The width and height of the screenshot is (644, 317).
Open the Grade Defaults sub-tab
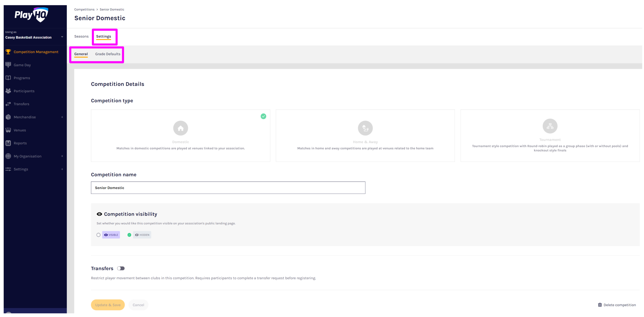[108, 54]
